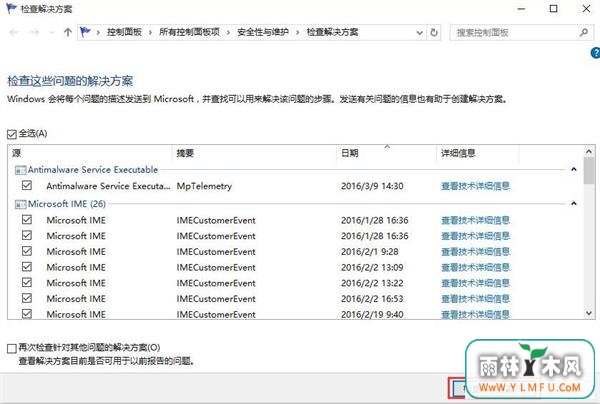Viewport: 600px width, 404px height.
Task: Uncheck the Antimalware Service Executable MpTelemetry row
Action: point(27,186)
